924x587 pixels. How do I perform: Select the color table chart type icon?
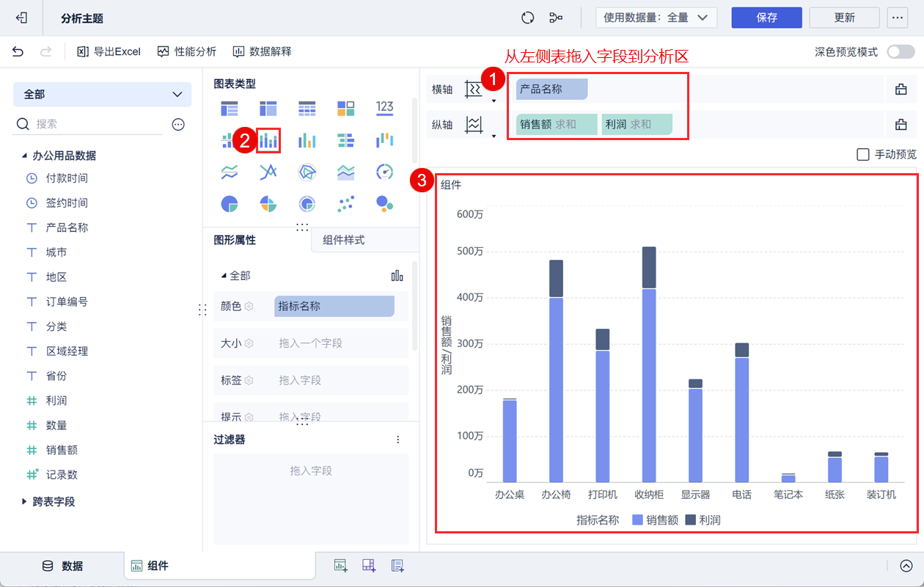(x=346, y=109)
